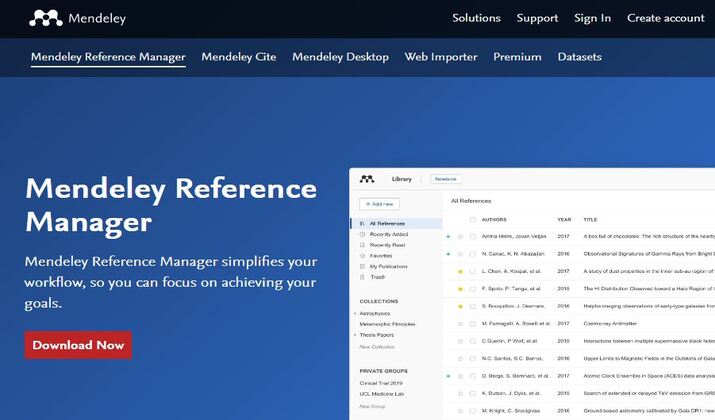Select All References in the sidebar
The width and height of the screenshot is (715, 420).
pyautogui.click(x=396, y=223)
